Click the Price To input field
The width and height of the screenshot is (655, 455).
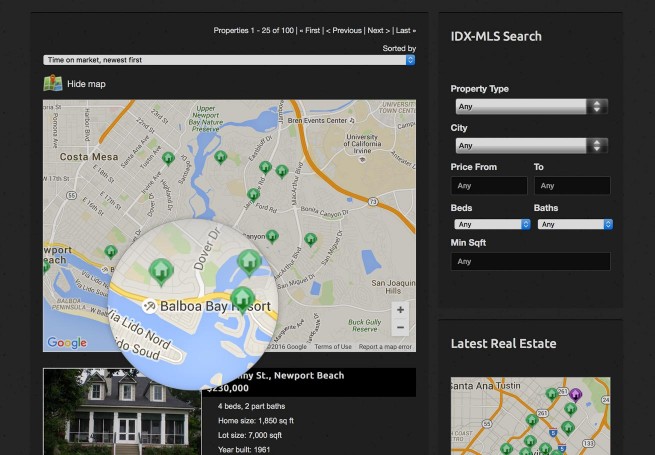572,186
